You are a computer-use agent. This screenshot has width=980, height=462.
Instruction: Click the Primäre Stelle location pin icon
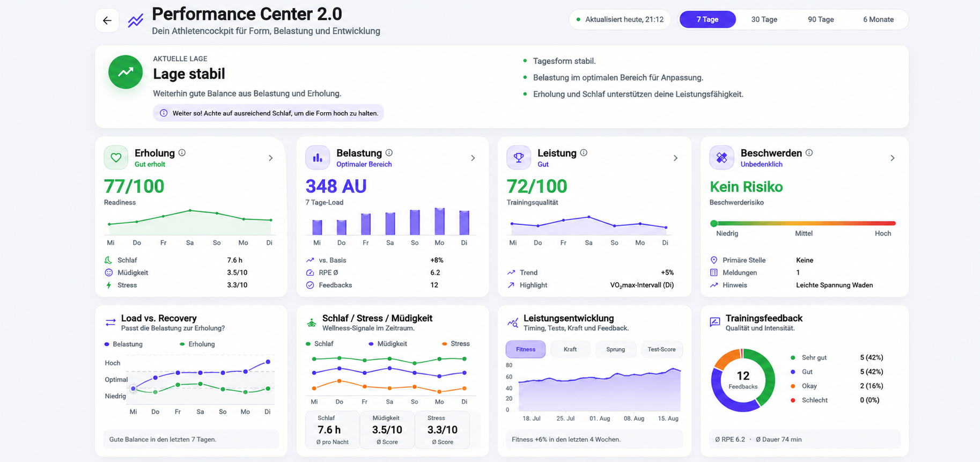pyautogui.click(x=714, y=260)
